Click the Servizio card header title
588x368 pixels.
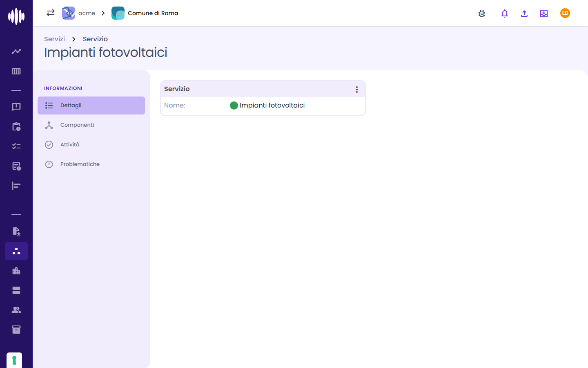[x=177, y=89]
